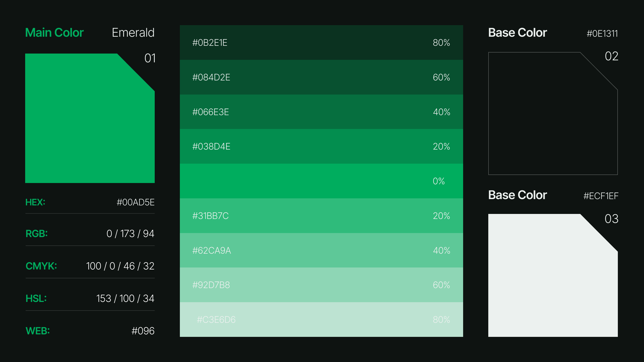Click the HSL value 153 / 100 / 34
Screen dimensions: 644x362
click(x=125, y=298)
